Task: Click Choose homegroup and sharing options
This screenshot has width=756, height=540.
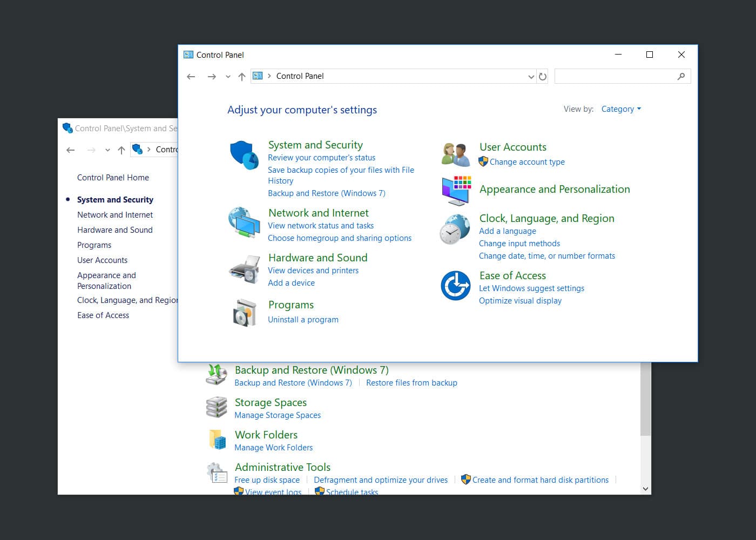Action: click(x=340, y=238)
